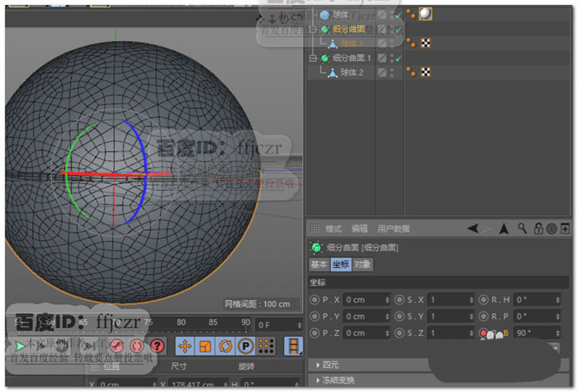The width and height of the screenshot is (578, 392).
Task: Toggle the P.X animation radio circle
Action: coord(314,300)
